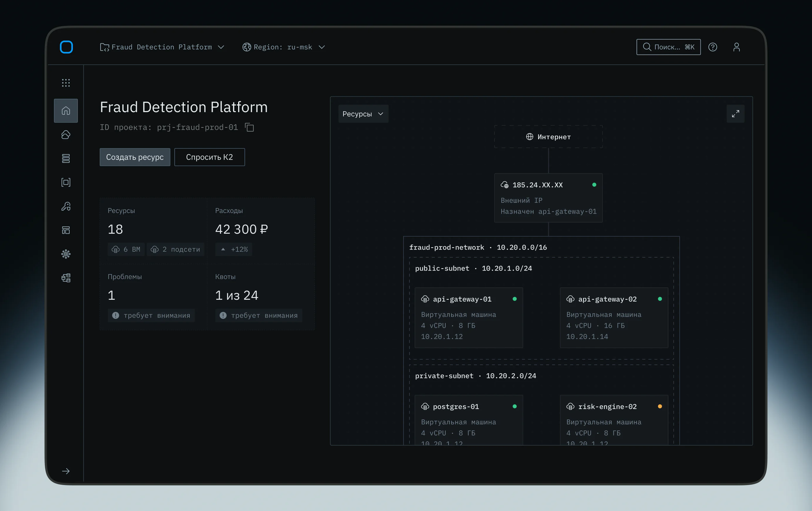Screen dimensions: 812x511
Task: Click the blue rounded-square logo
Action: [66, 47]
